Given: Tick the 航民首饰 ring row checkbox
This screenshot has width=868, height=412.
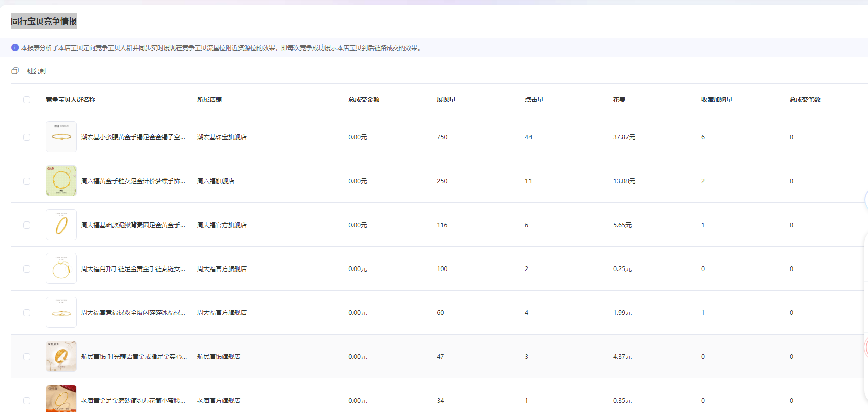Looking at the screenshot, I should (27, 357).
